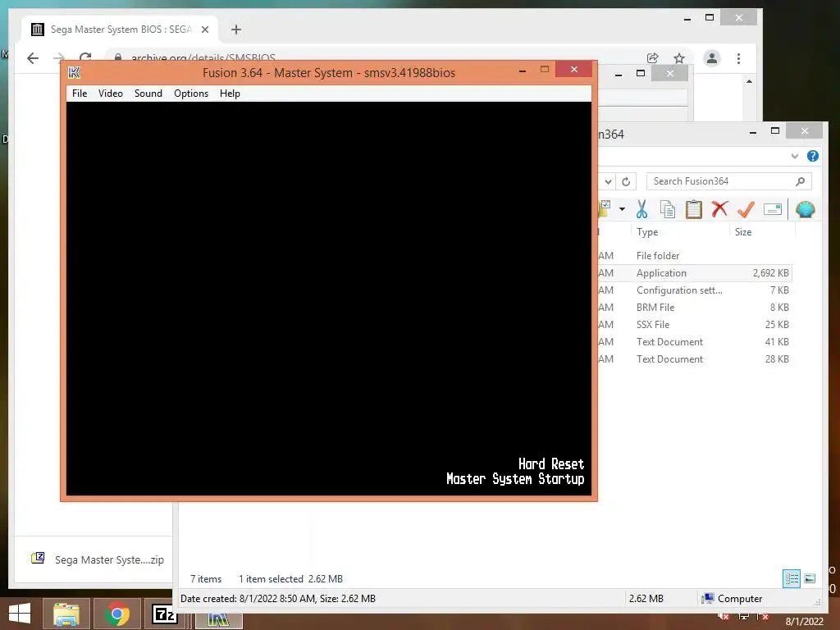Open the Sound menu in Fusion
The image size is (840, 630).
pyautogui.click(x=148, y=94)
